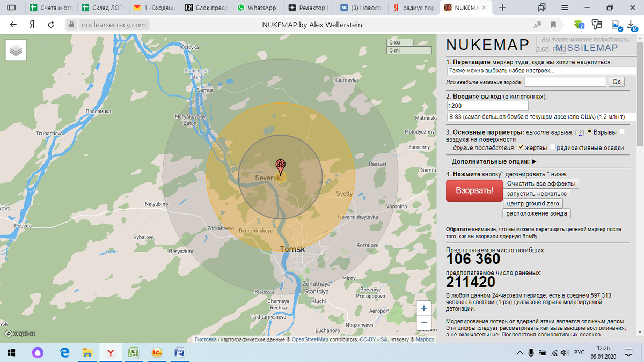Switch to Gmail Входящие tab
Viewport: 644px width, 362px height.
[x=155, y=8]
